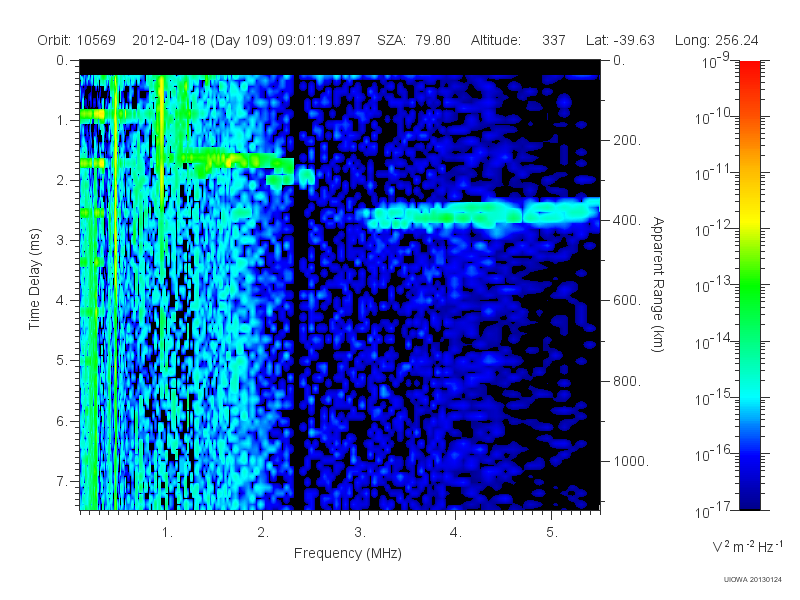Click the '4.' tick on frequency axis
This screenshot has width=800, height=600.
click(456, 533)
